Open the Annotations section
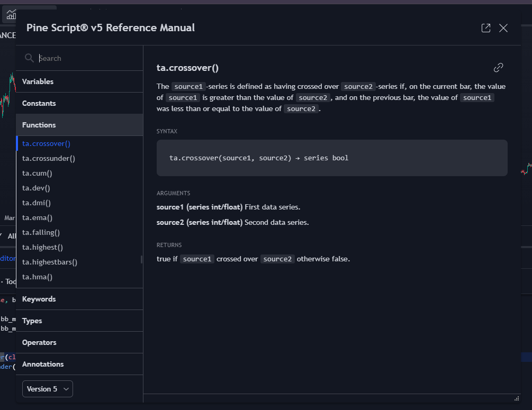Image resolution: width=532 pixels, height=410 pixels. (x=43, y=364)
